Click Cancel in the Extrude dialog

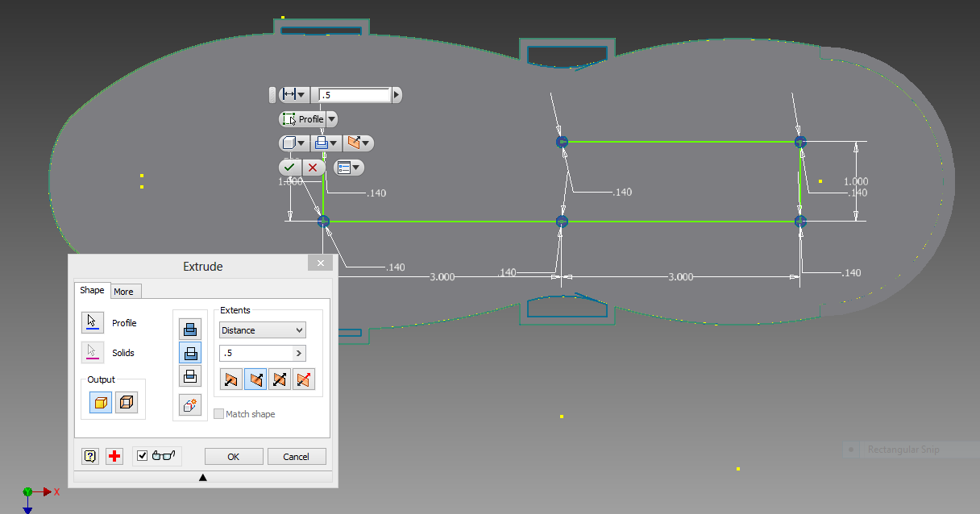(x=296, y=457)
